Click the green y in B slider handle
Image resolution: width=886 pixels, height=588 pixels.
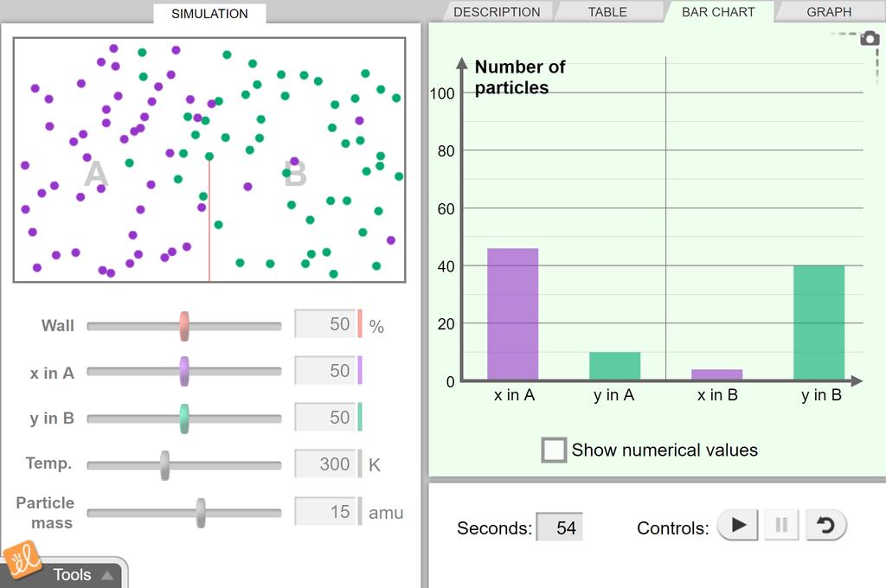click(x=184, y=418)
